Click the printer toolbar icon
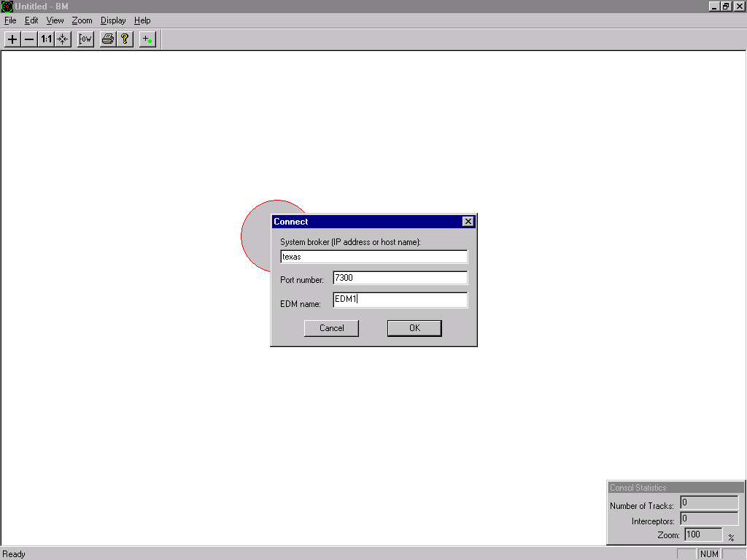This screenshot has height=560, width=747. pyautogui.click(x=108, y=39)
